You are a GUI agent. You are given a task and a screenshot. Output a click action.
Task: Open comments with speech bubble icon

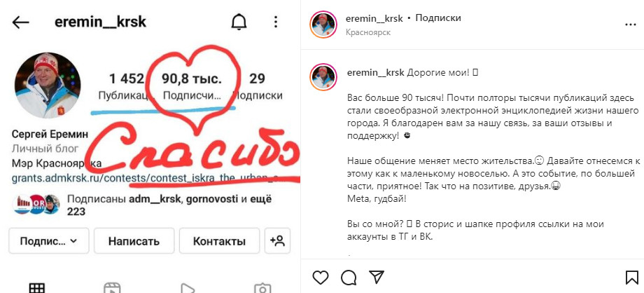click(349, 278)
